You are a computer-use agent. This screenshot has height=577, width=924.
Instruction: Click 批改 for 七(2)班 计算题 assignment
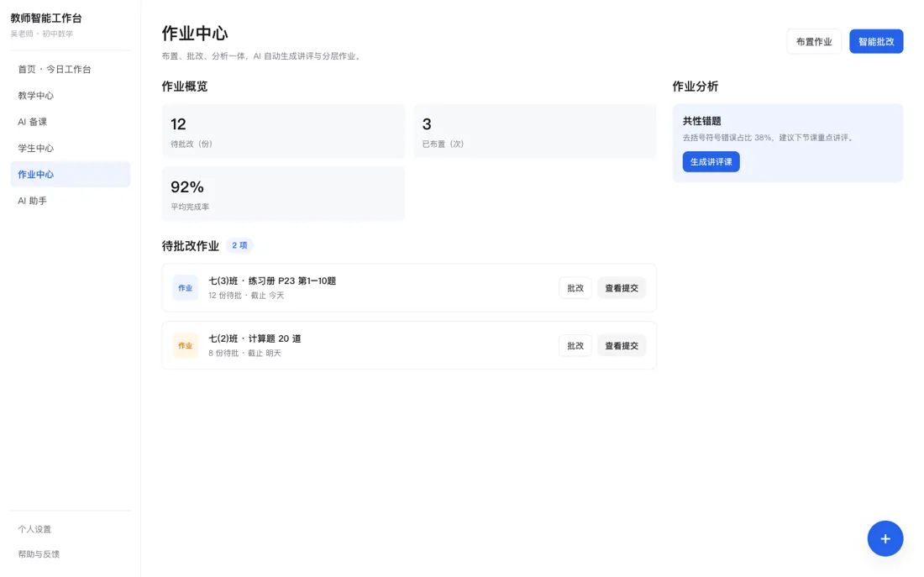(x=575, y=346)
